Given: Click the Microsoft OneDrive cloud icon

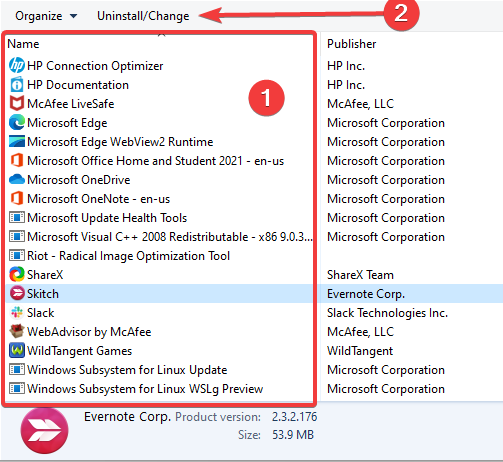Looking at the screenshot, I should tap(17, 180).
